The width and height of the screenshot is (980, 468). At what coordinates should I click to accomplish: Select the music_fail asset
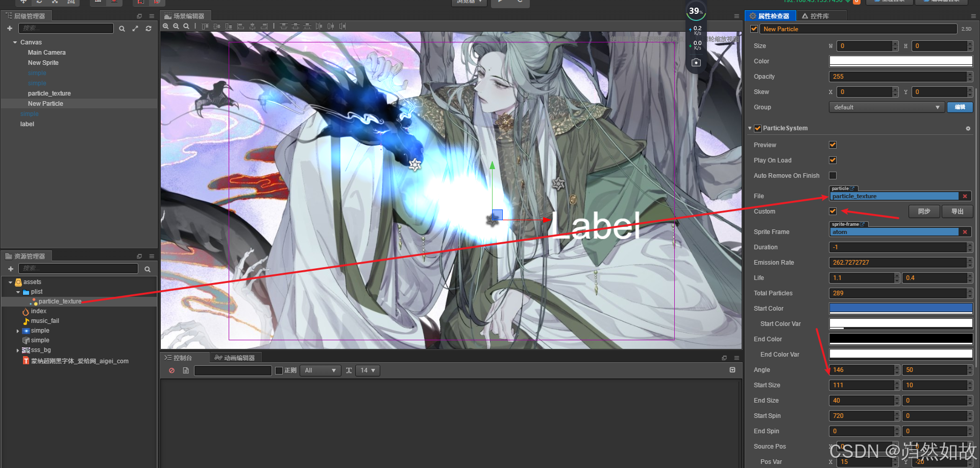point(45,321)
